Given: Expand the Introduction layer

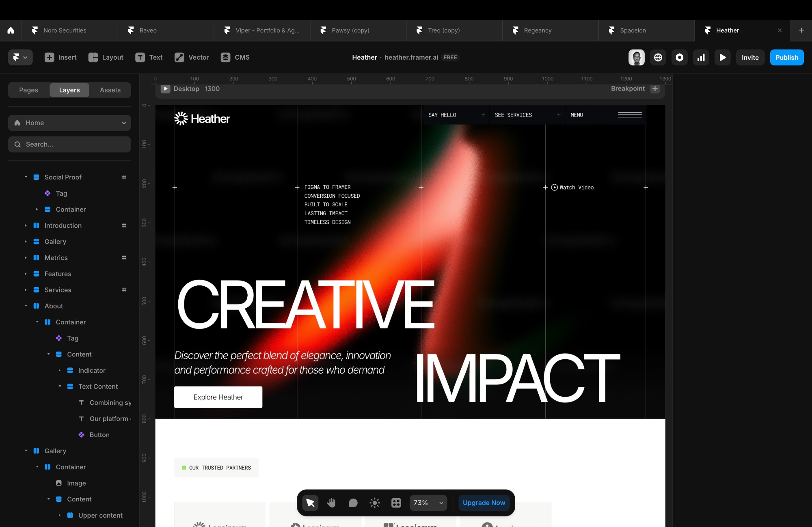Looking at the screenshot, I should (26, 225).
